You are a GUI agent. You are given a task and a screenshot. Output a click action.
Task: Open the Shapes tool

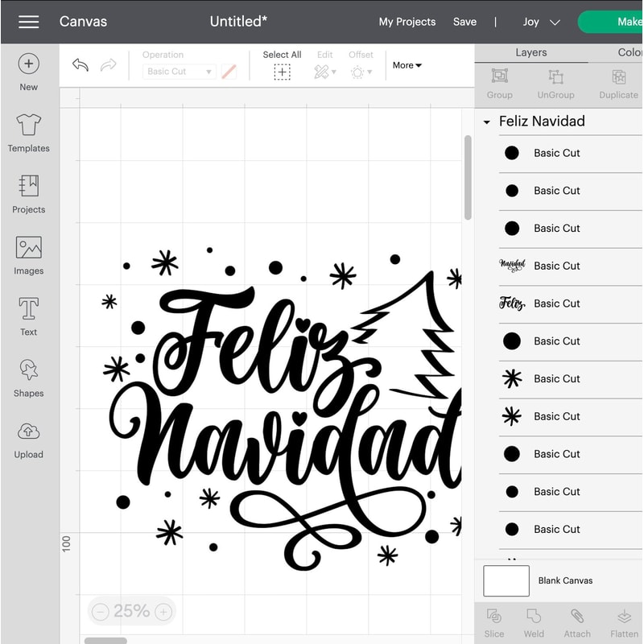click(x=28, y=377)
